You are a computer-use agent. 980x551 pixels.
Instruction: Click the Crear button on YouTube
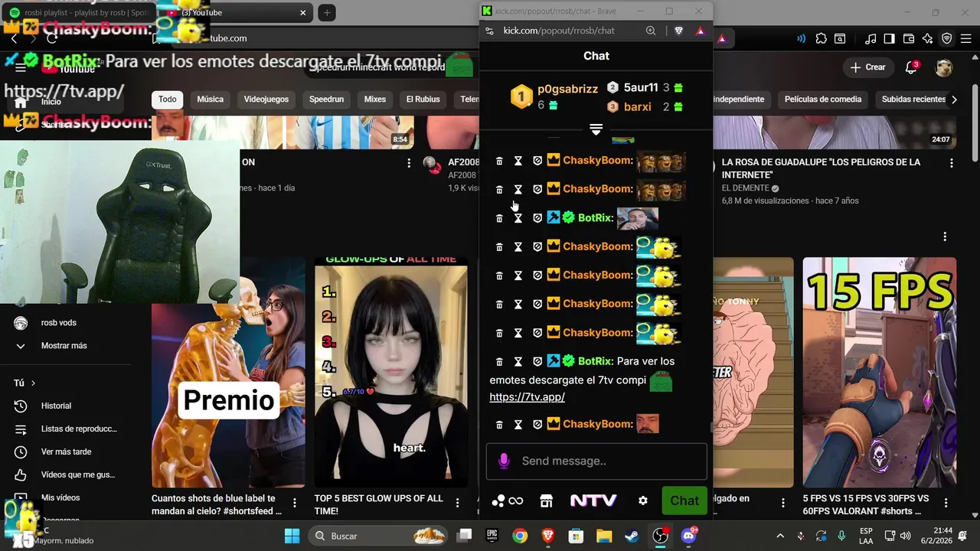point(867,67)
